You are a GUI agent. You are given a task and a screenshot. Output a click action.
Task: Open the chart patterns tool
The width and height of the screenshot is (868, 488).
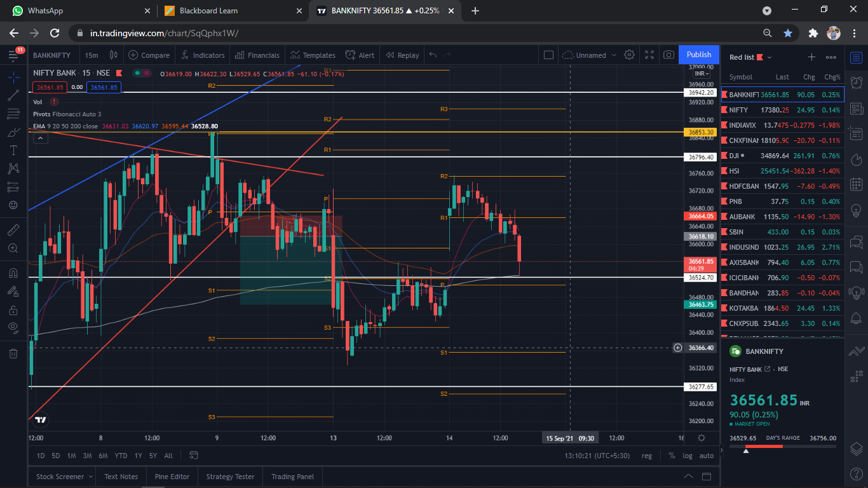tap(13, 169)
